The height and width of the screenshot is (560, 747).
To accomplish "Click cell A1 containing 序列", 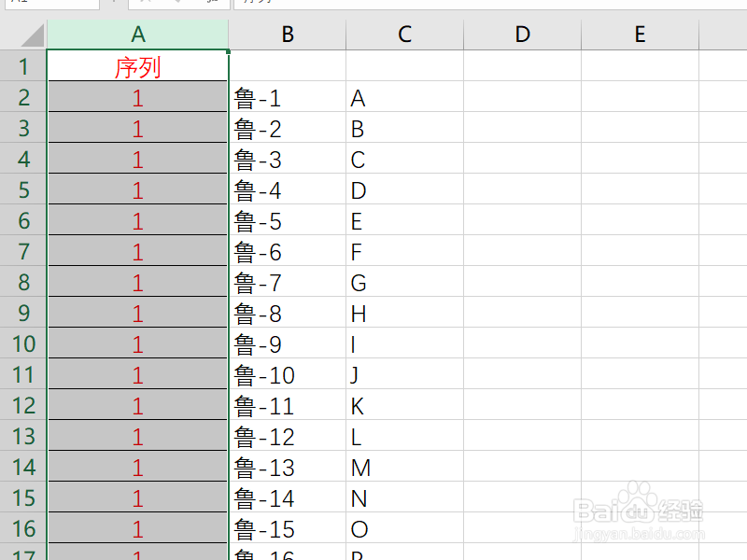I will click(137, 65).
